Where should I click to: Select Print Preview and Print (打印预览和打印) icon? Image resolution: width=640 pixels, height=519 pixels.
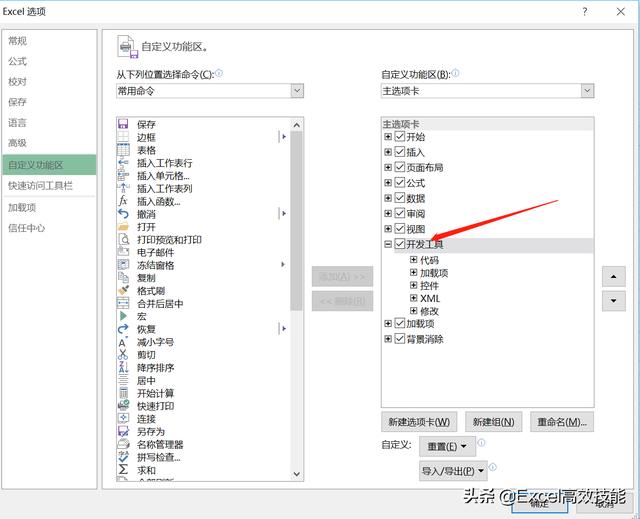(x=123, y=240)
